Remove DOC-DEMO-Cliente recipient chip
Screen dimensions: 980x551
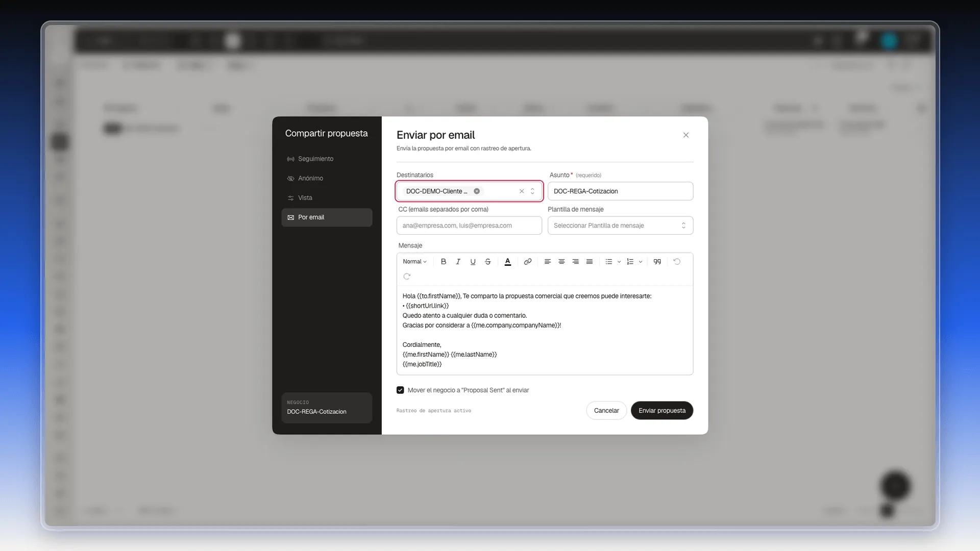[x=477, y=191]
